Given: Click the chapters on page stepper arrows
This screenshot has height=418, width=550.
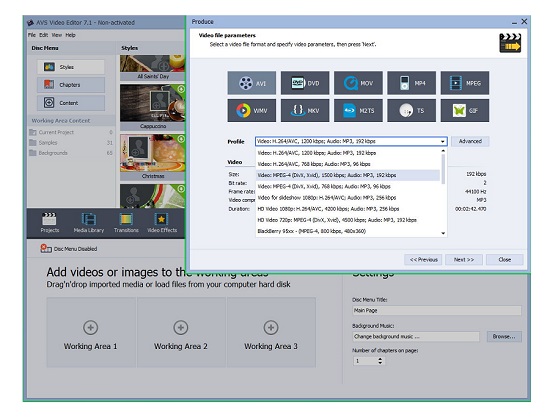Looking at the screenshot, I should (x=380, y=361).
